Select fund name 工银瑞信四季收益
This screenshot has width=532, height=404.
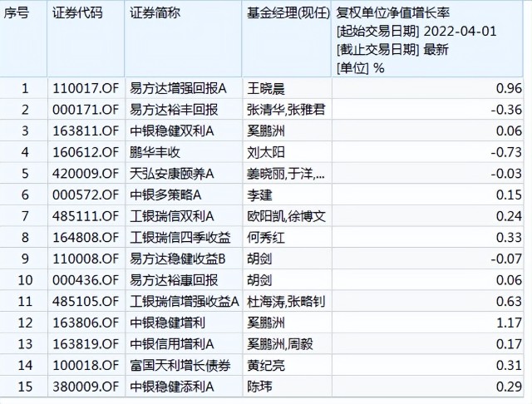click(180, 238)
